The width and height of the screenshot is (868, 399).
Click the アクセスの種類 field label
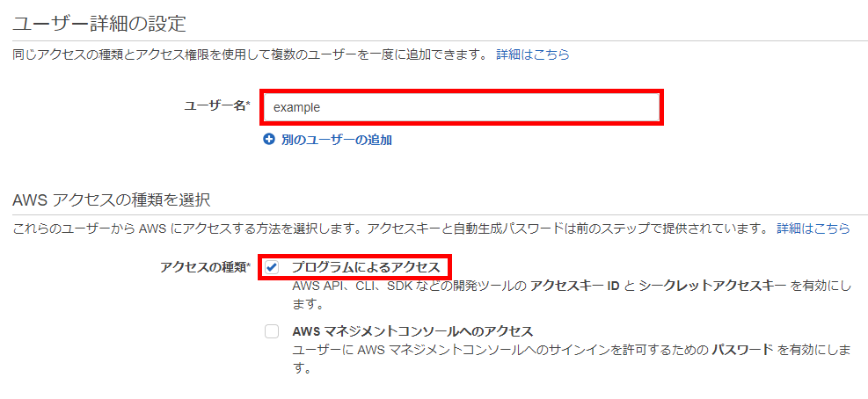(206, 268)
